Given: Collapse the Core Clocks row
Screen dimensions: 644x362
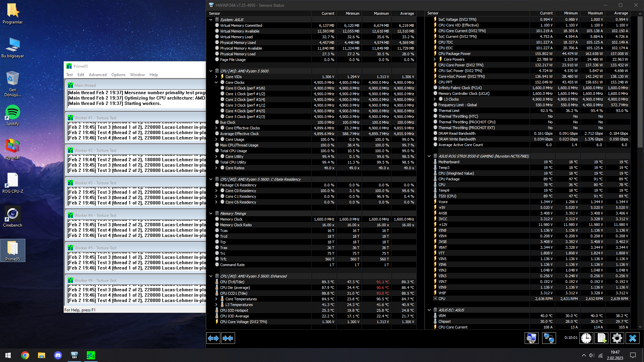Looking at the screenshot, I should point(216,82).
